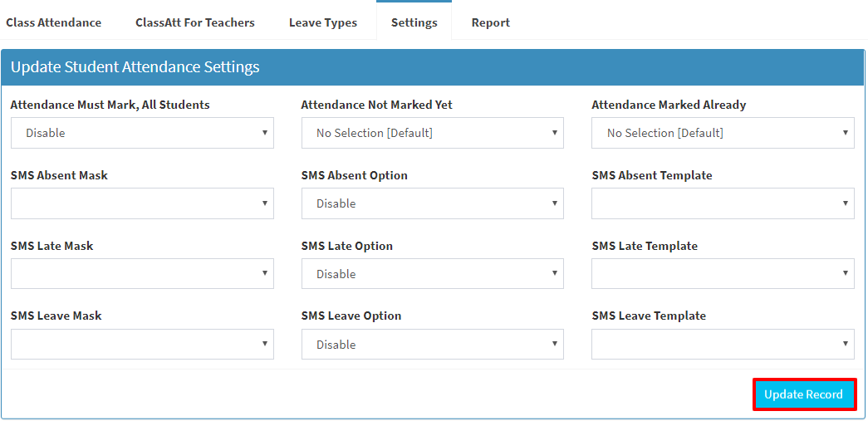Switch to ClassAtt For Teachers tab
Viewport: 868px width, 421px height.
pos(195,22)
